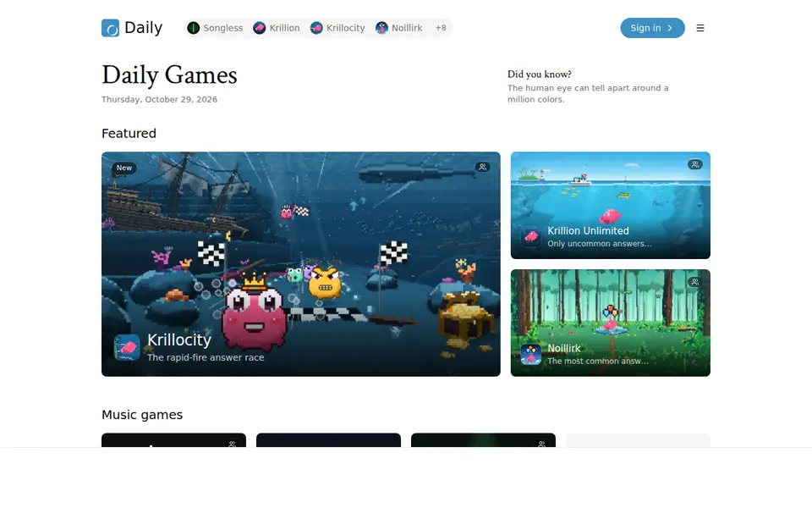Open the Noillirk shortcut in header
Screen dimensions: 812x508
pos(398,28)
